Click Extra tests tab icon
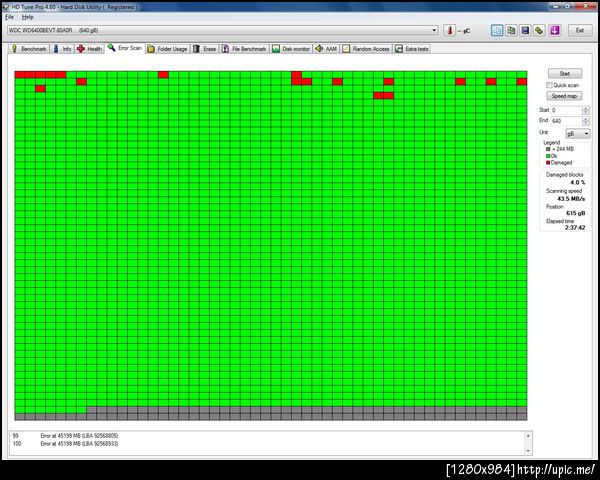Screen dimensions: 600x480 click(399, 49)
